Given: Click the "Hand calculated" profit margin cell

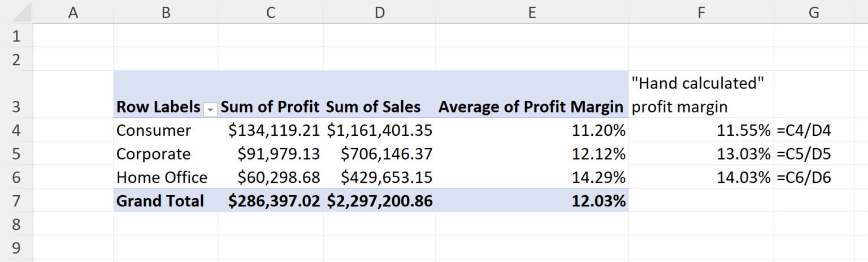Looking at the screenshot, I should pos(698,95).
